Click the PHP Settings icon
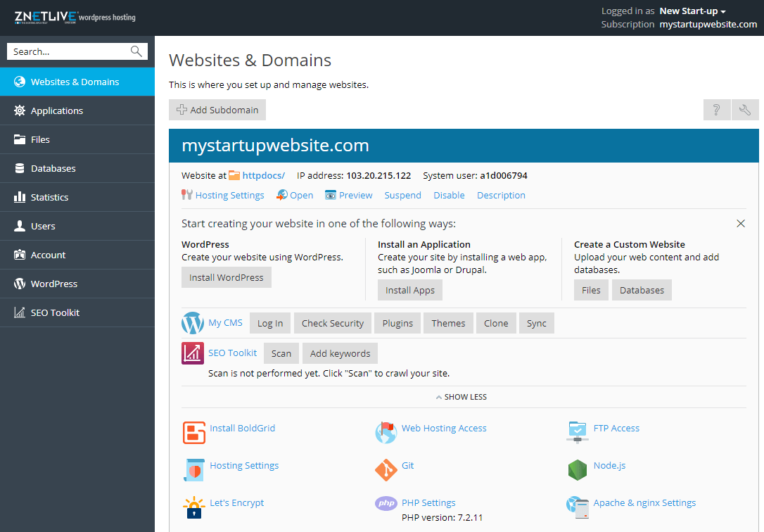 (386, 504)
